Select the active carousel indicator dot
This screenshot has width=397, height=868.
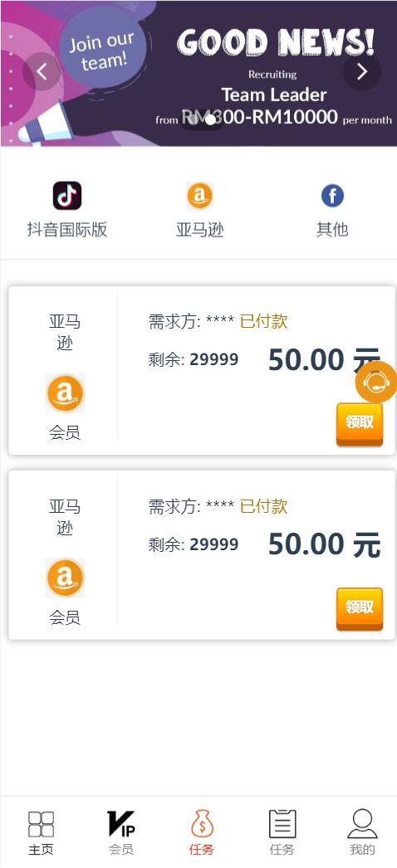coord(210,119)
